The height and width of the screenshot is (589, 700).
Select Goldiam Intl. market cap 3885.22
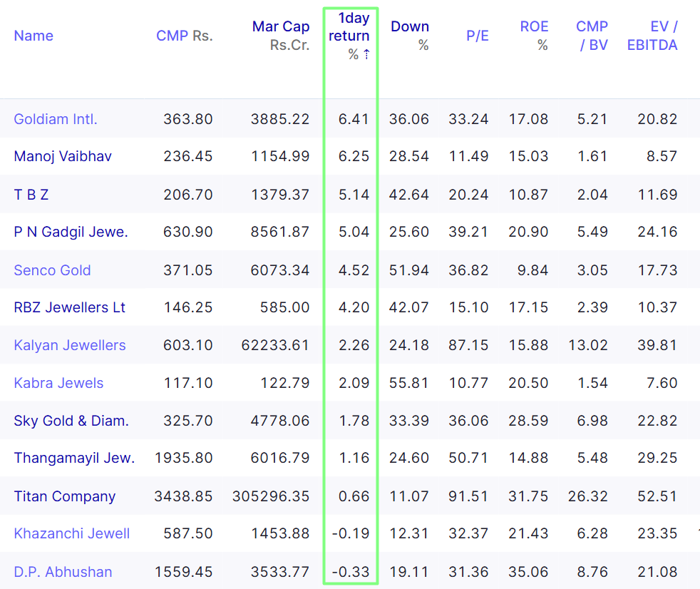pyautogui.click(x=280, y=119)
